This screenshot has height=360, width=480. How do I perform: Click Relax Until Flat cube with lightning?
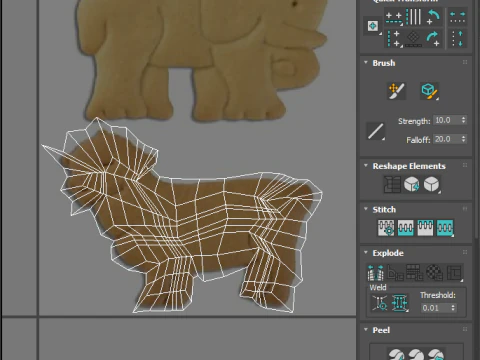[412, 184]
